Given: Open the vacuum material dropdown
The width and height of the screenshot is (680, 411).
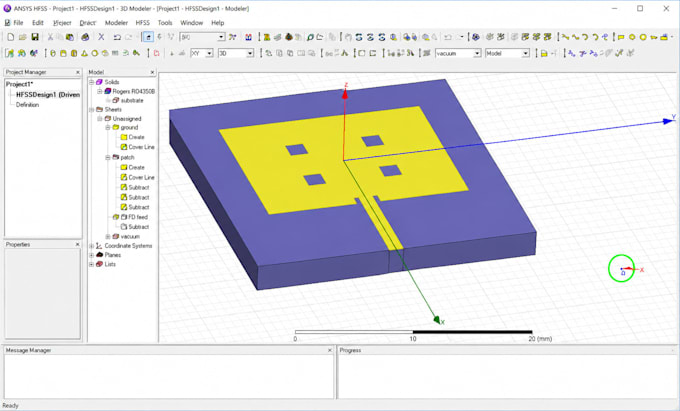Looking at the screenshot, I should (x=477, y=53).
